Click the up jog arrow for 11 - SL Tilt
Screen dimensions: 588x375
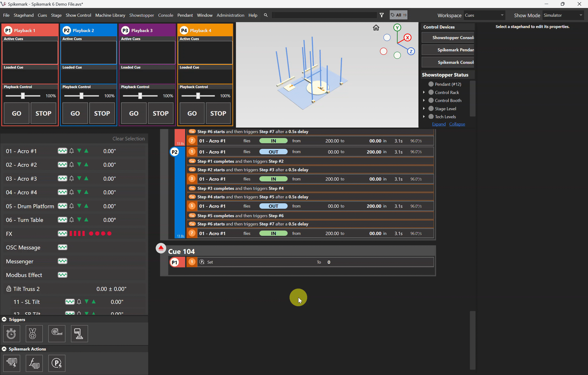point(94,302)
